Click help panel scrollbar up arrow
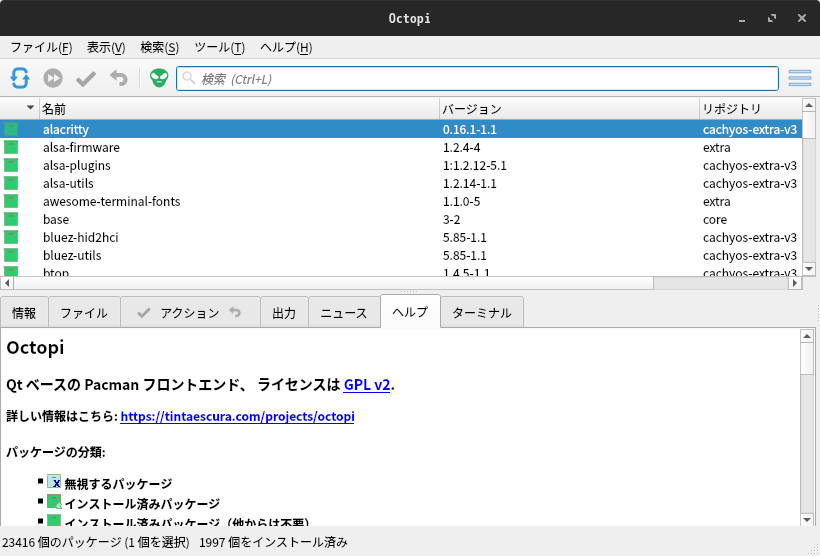 click(807, 336)
